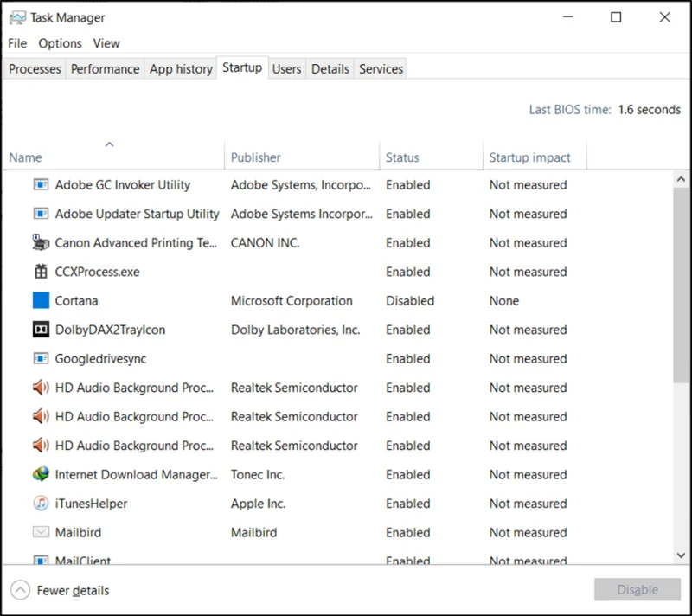Click the Mailbird envelope icon
Image resolution: width=692 pixels, height=616 pixels.
41,532
